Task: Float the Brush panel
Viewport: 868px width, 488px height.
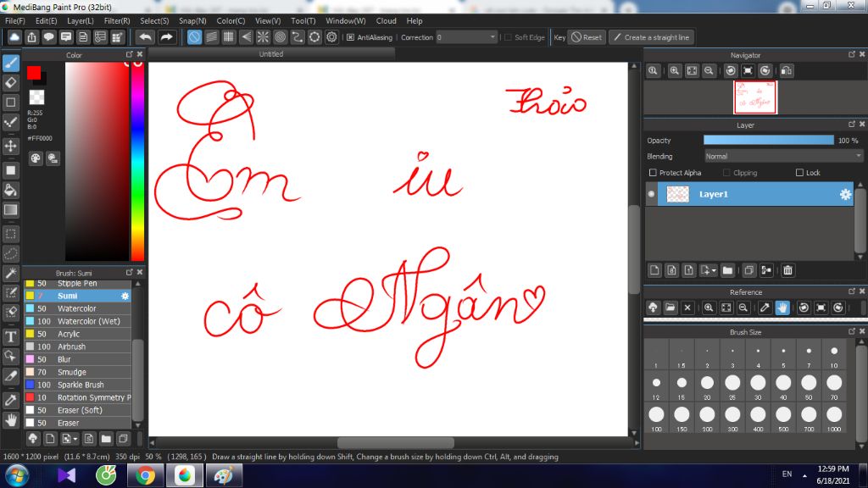Action: click(130, 272)
